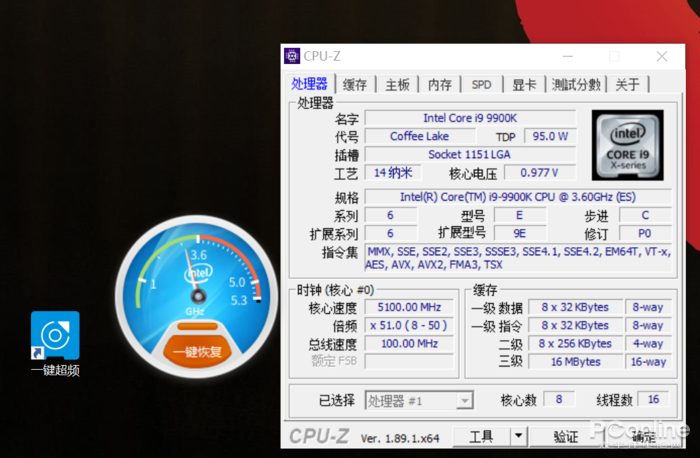Minimize the CPU-Z window
This screenshot has height=458, width=700.
(568, 56)
